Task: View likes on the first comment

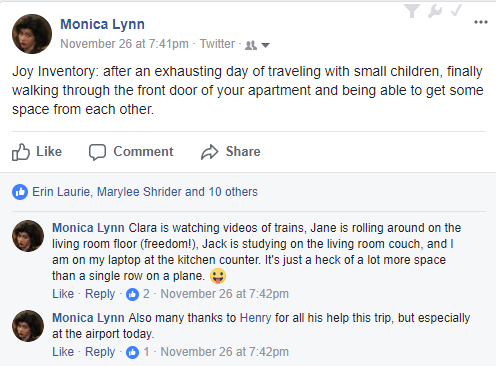Action: 137,294
